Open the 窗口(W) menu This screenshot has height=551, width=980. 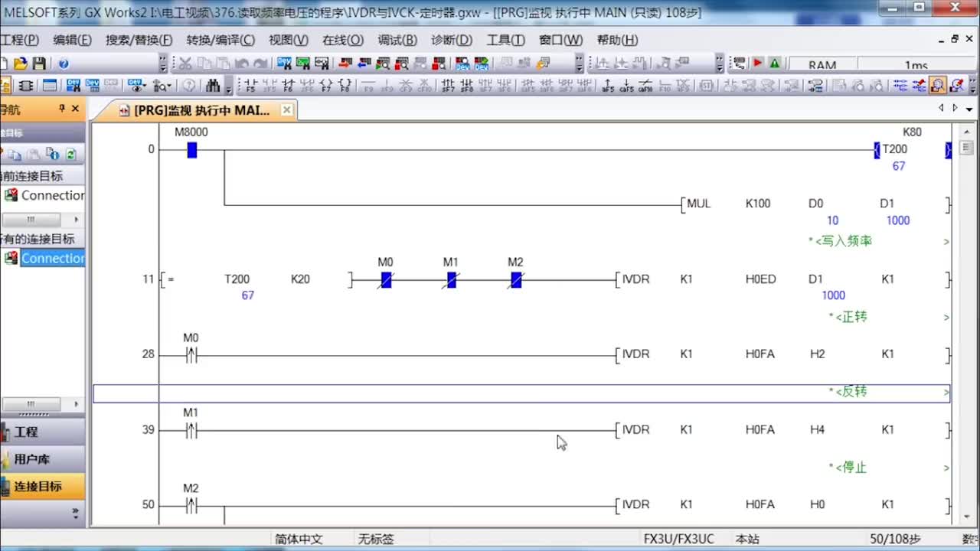point(560,40)
